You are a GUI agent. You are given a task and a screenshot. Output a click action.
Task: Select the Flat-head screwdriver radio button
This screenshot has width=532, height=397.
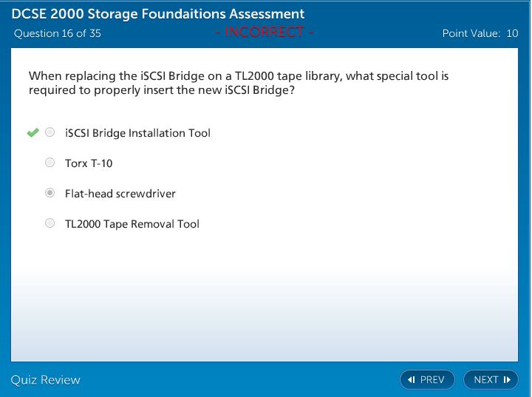pos(50,193)
